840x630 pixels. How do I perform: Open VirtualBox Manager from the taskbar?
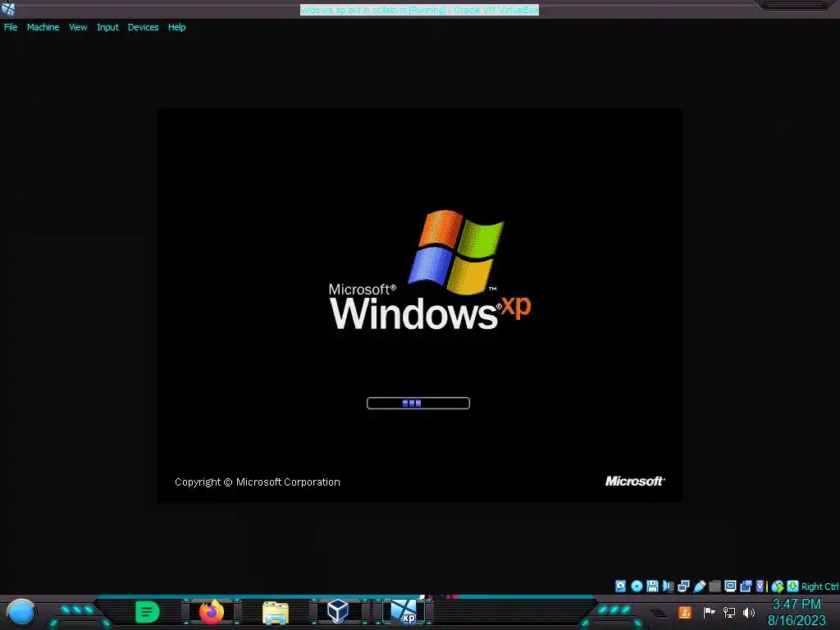338,611
